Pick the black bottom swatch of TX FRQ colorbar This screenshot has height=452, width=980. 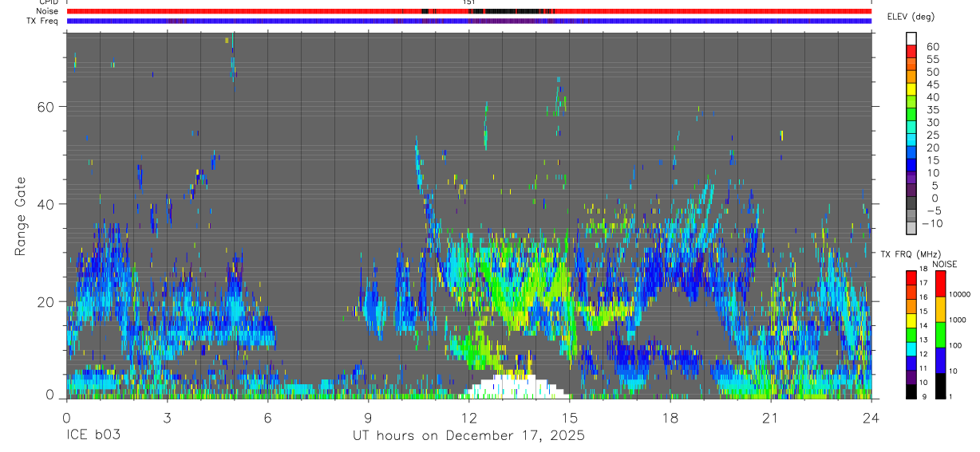click(x=911, y=391)
